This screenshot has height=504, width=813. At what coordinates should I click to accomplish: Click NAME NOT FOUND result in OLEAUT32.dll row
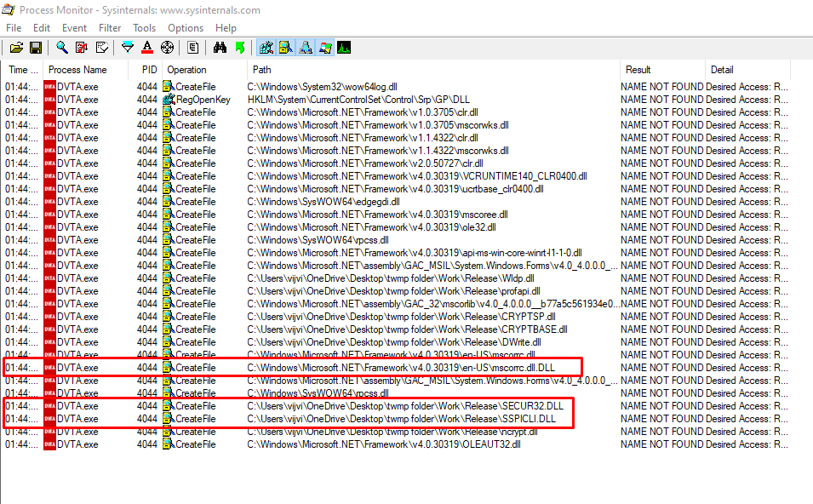[x=661, y=444]
